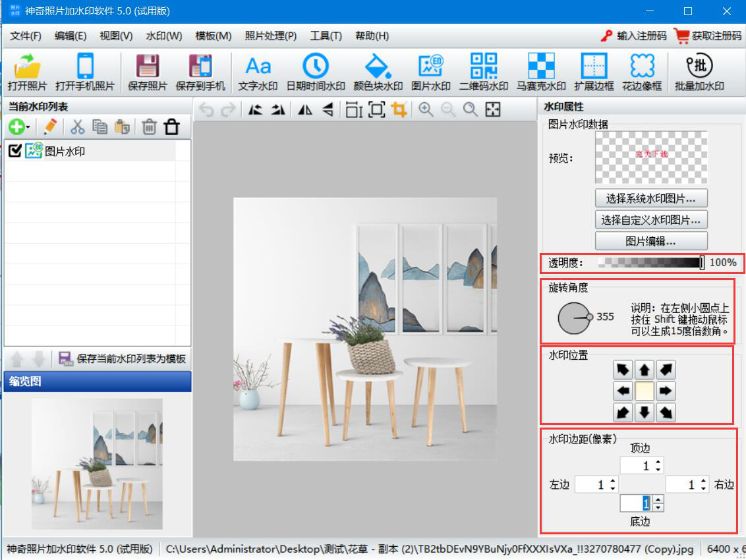Open the 水印(W) menu

pos(163,36)
